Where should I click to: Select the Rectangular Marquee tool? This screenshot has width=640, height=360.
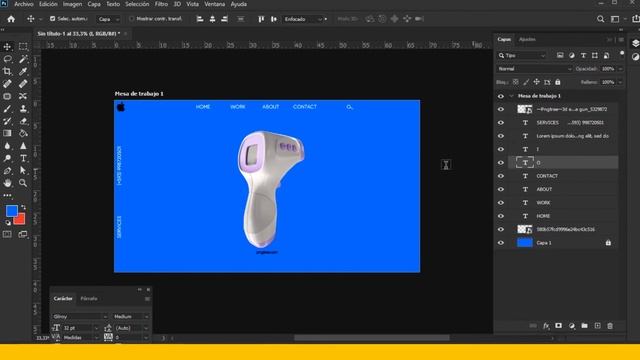point(23,47)
